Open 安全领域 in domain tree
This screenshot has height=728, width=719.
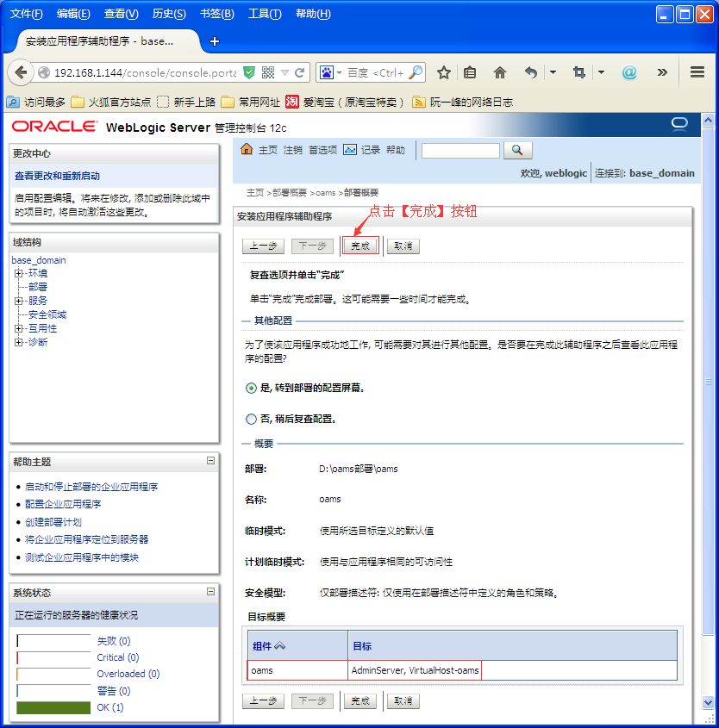tap(47, 314)
